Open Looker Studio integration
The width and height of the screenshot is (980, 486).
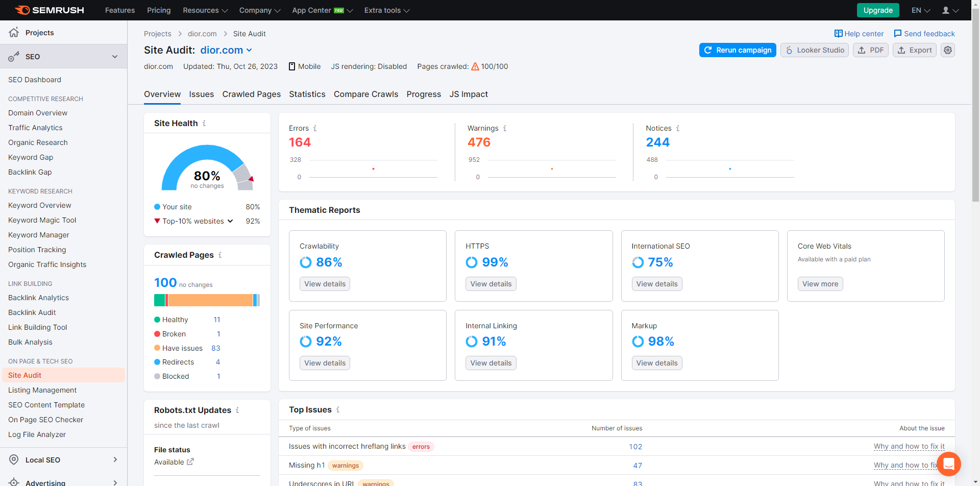(815, 50)
